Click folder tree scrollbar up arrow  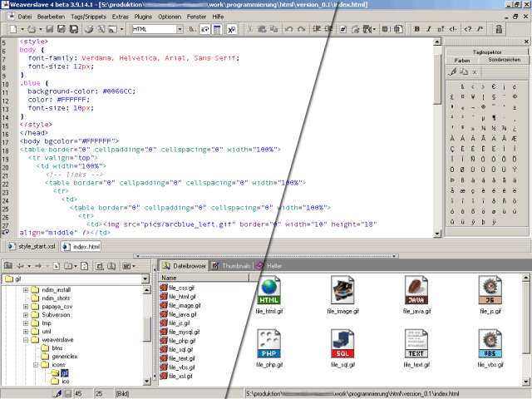coord(146,290)
